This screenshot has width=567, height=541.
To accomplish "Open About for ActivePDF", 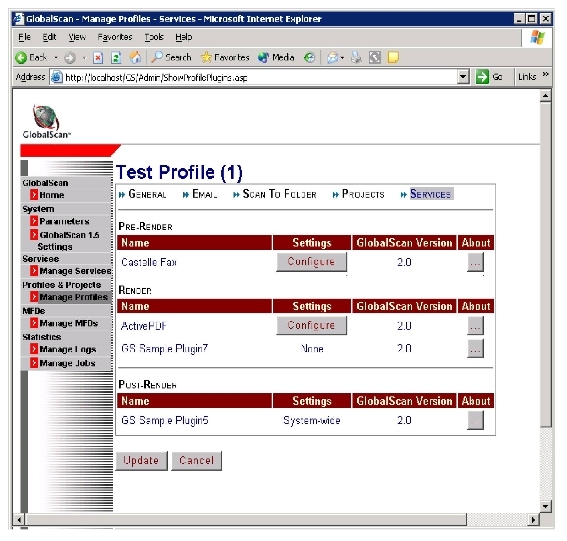I will tap(475, 326).
